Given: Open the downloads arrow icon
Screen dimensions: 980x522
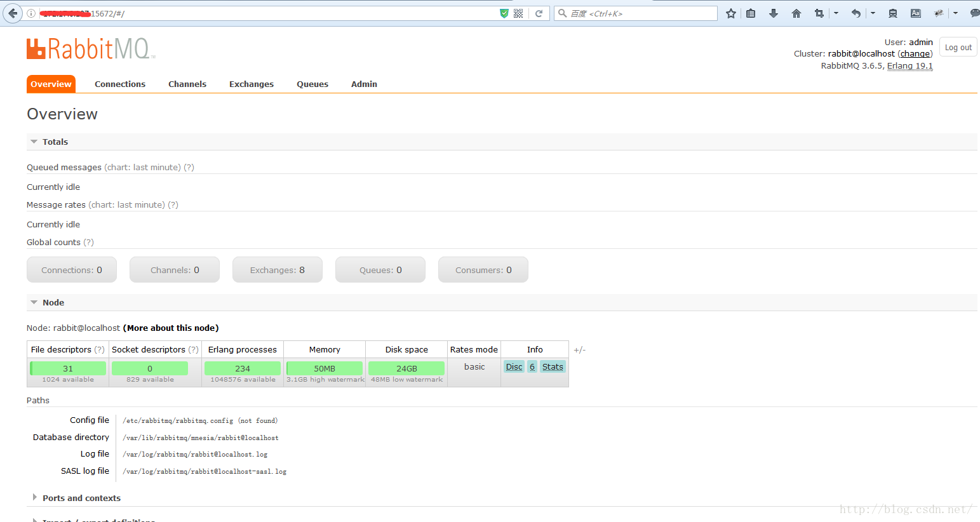Looking at the screenshot, I should [x=774, y=13].
